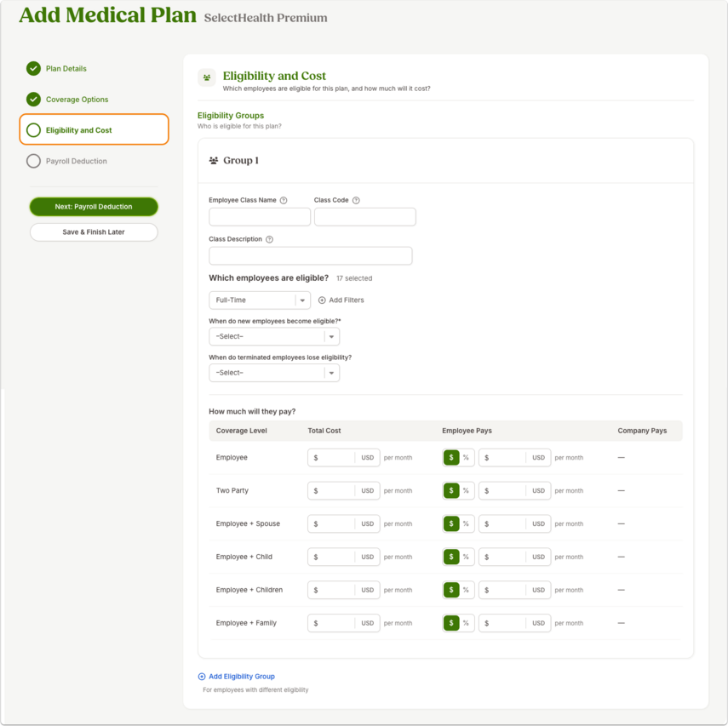Image resolution: width=728 pixels, height=726 pixels.
Task: Click the Employee + Family Total Cost field
Action: [x=344, y=623]
